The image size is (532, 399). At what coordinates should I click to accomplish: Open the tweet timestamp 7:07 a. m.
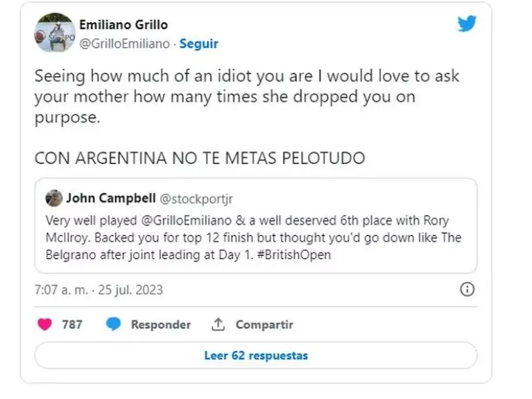(98, 291)
